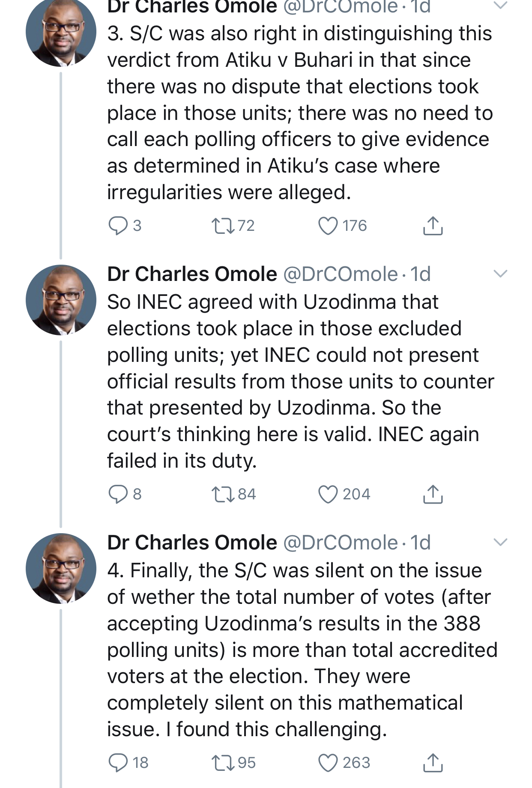Expand the chevron menu on the INEC tweet

500,274
